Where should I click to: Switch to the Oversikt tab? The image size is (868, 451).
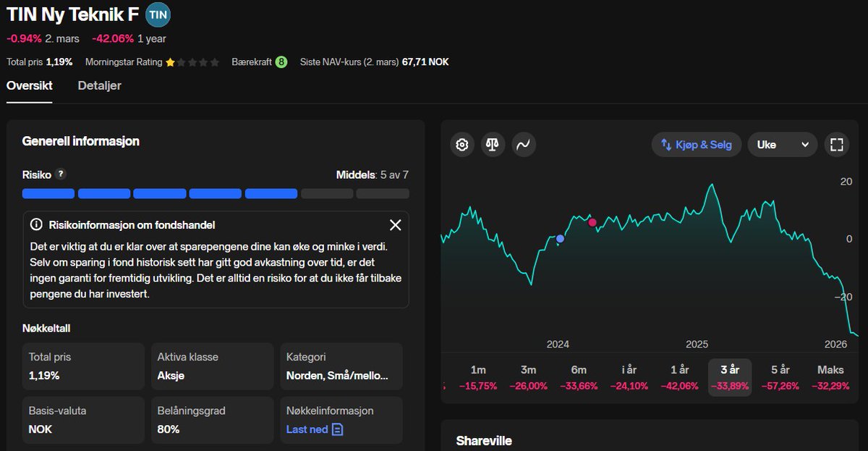pos(30,85)
